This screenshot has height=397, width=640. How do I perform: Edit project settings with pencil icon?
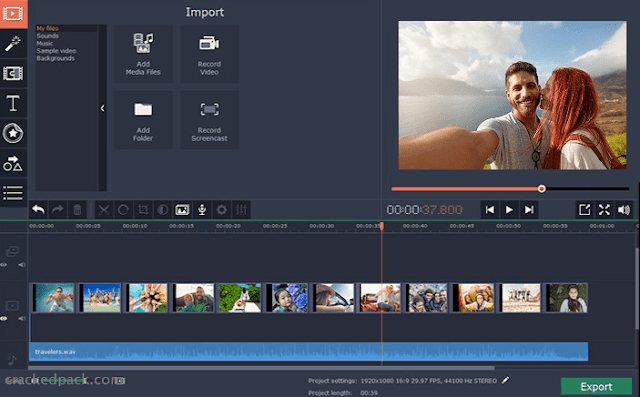tap(506, 380)
